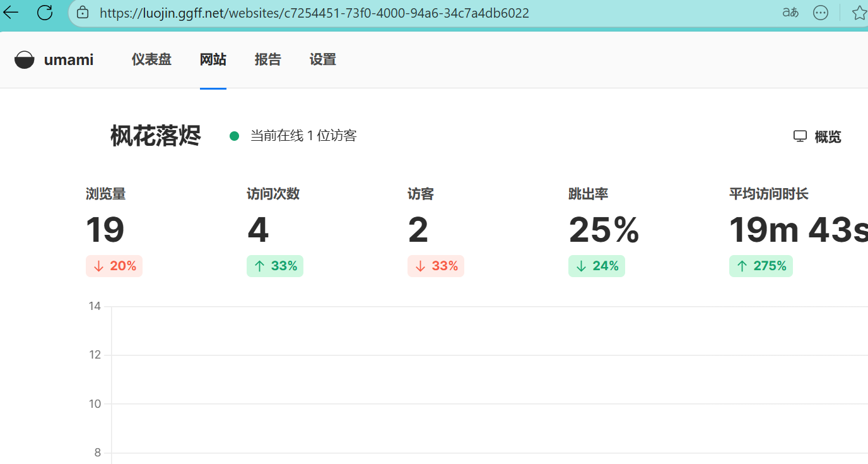
Task: Click the 20% decrease badge under 浏览量
Action: [x=114, y=266]
